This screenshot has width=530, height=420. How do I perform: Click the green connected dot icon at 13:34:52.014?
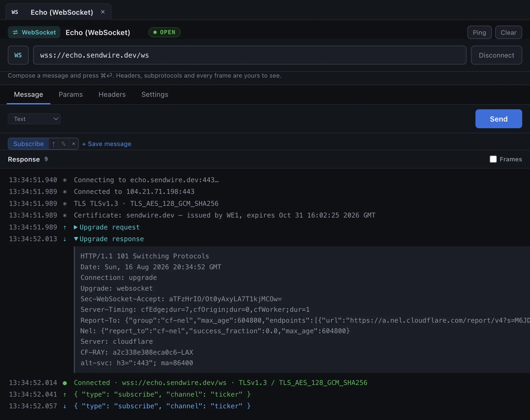pos(65,383)
